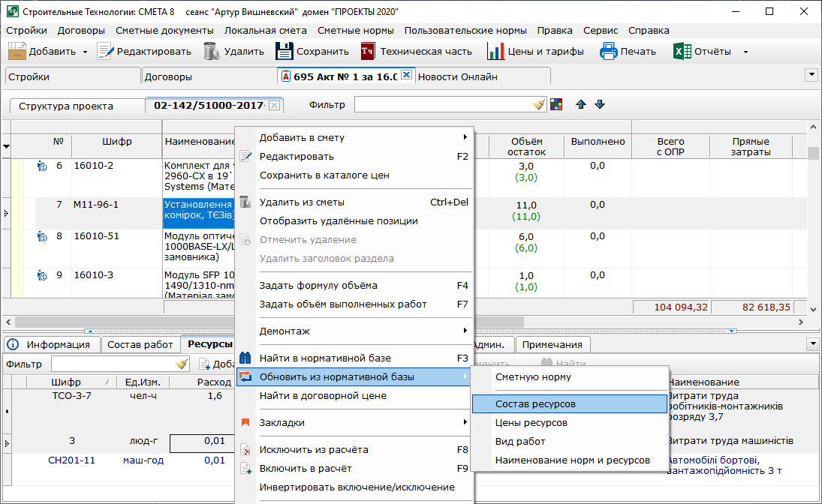Choose Инвертировать включение/исключение in context menu
This screenshot has width=822, height=504.
coord(357,487)
